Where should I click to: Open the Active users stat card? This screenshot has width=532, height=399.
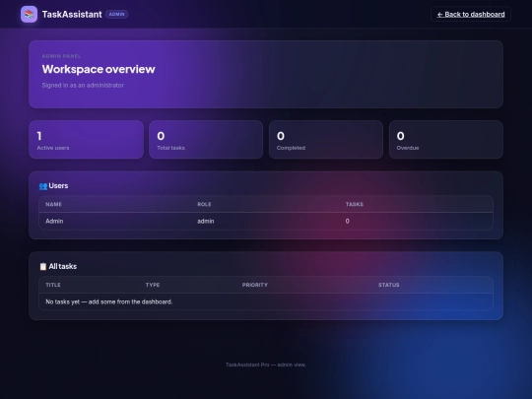tap(86, 140)
